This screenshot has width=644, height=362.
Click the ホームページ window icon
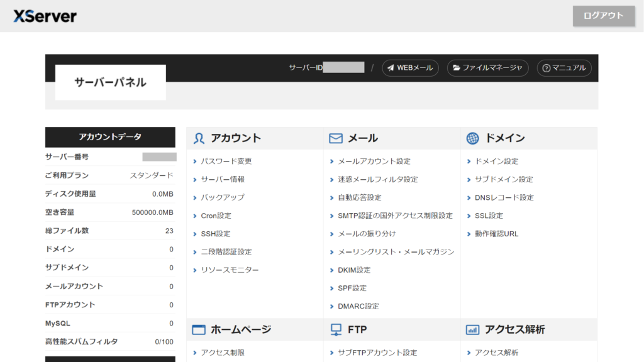click(199, 329)
